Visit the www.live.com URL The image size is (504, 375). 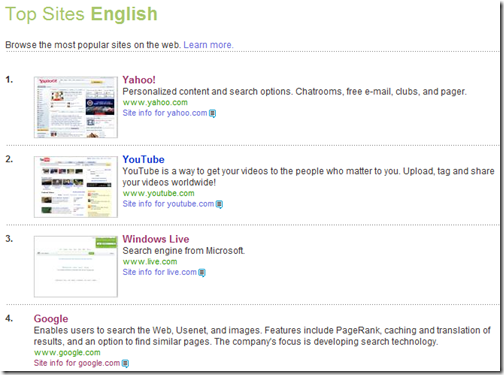150,262
